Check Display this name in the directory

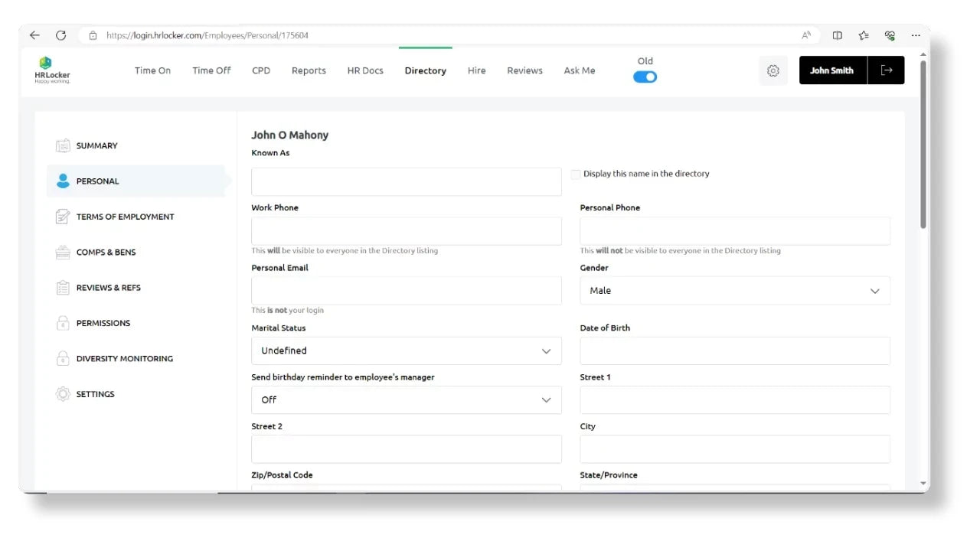coord(576,174)
